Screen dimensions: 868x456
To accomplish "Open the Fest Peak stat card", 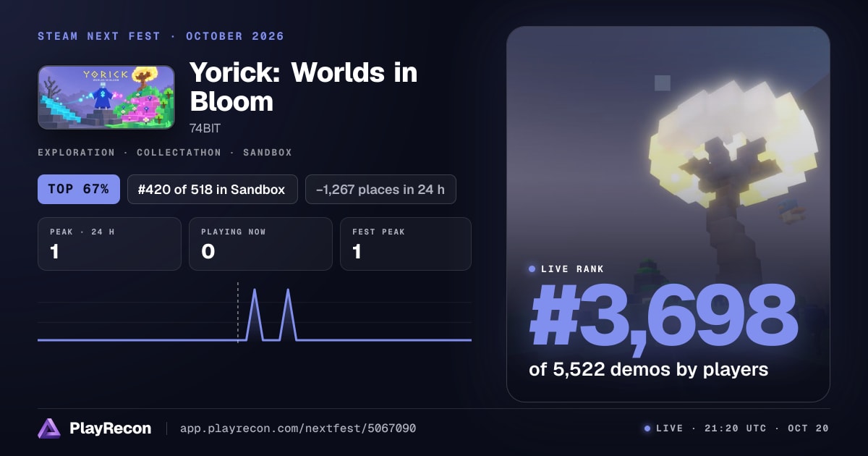I will point(406,244).
